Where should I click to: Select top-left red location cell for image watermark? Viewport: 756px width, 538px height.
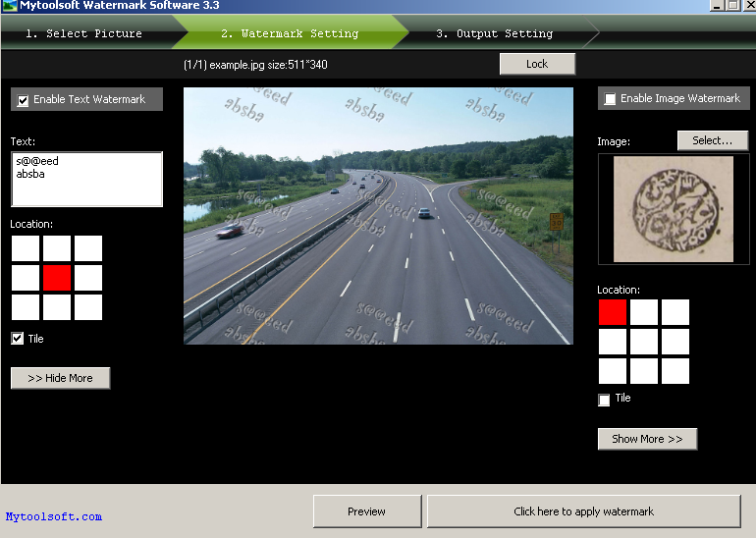[x=613, y=312]
